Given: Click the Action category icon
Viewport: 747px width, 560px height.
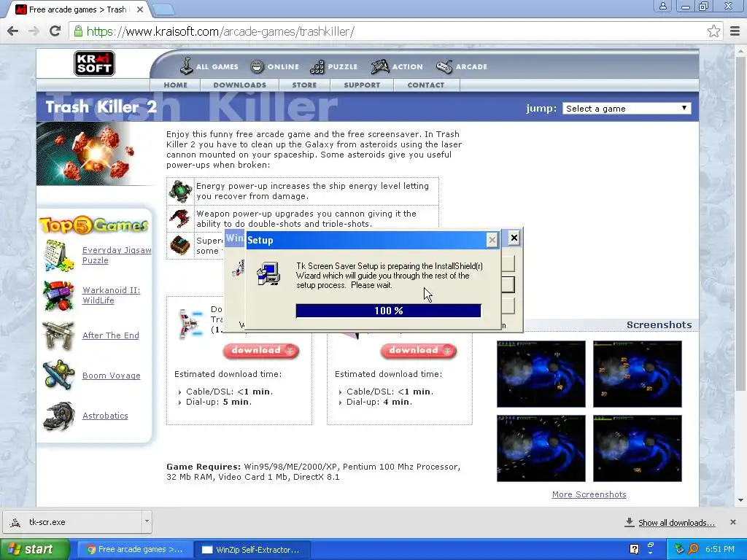Looking at the screenshot, I should 379,67.
